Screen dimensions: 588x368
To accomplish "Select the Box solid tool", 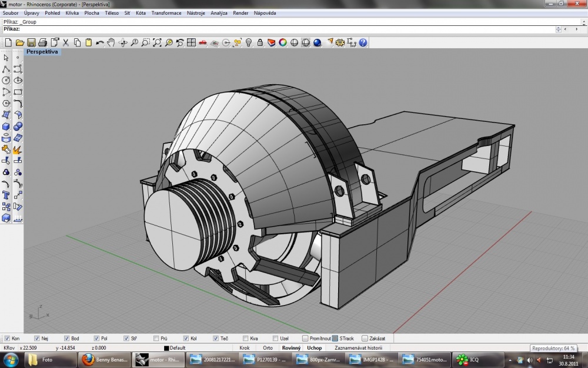I will point(6,127).
